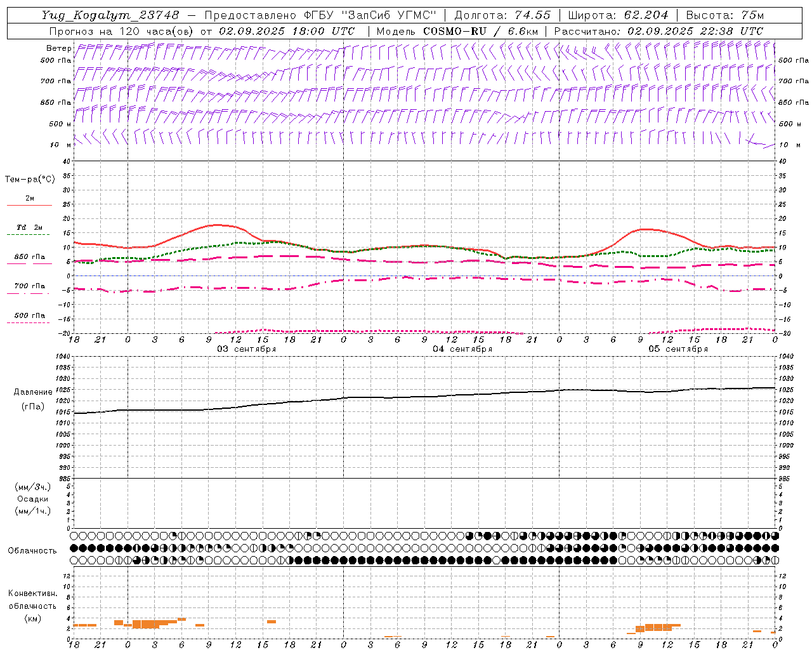Click the (мм/1ч.) precipitation unit label
The height and width of the screenshot is (650, 812).
coord(33,512)
